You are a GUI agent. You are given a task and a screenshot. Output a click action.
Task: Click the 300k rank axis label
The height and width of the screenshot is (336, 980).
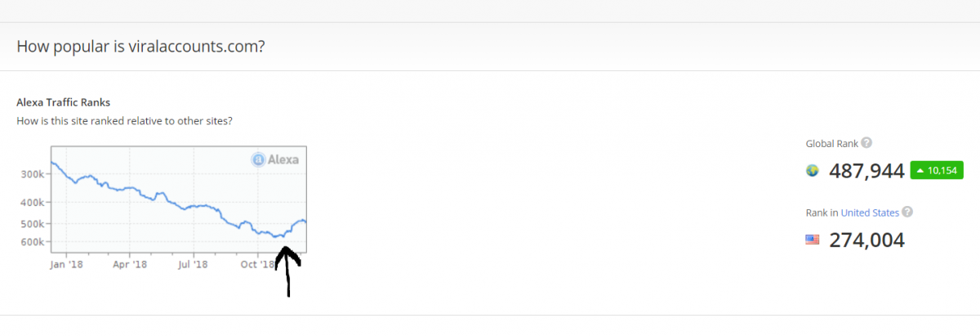(x=33, y=174)
